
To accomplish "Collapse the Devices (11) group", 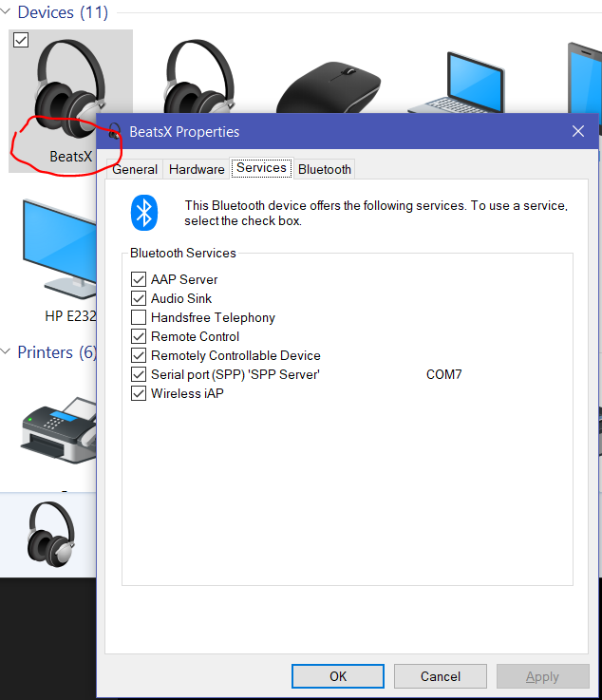I will 6,12.
